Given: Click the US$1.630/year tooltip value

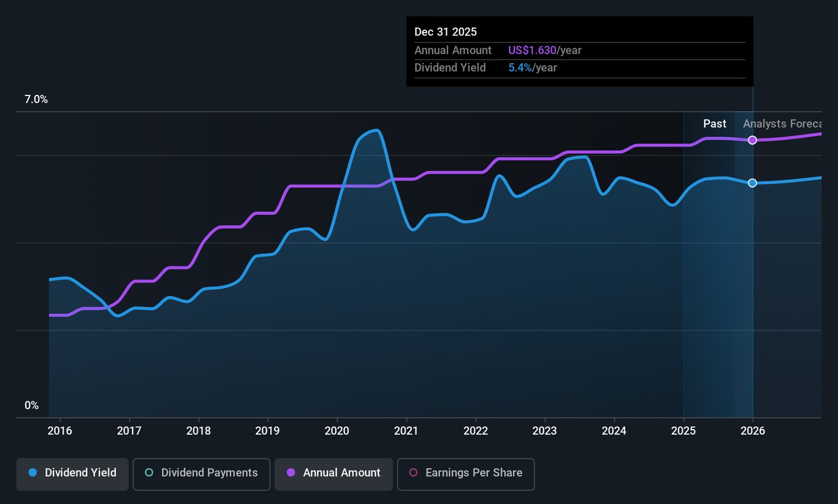Looking at the screenshot, I should (545, 51).
